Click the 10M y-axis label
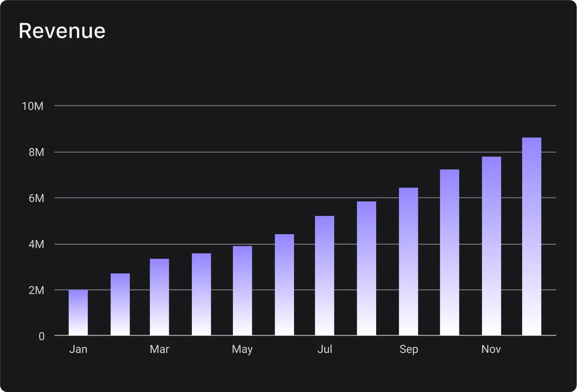The height and width of the screenshot is (392, 577). click(33, 106)
